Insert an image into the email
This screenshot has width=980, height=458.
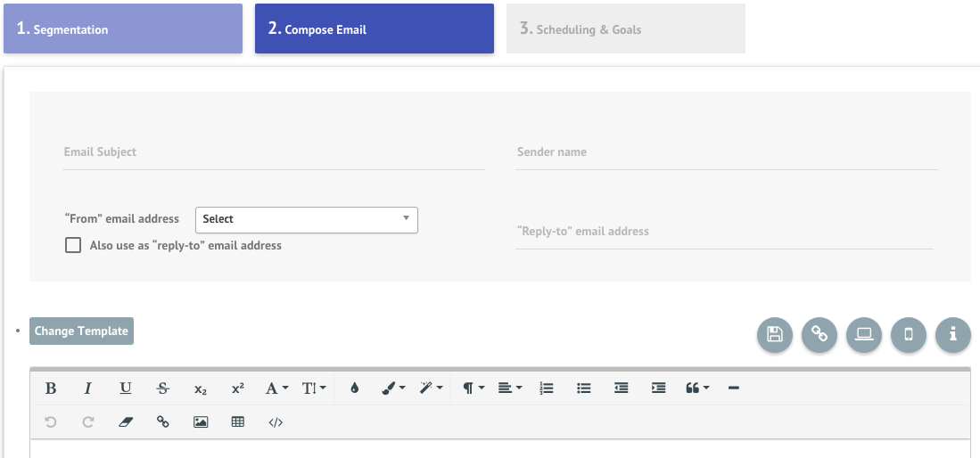point(200,421)
